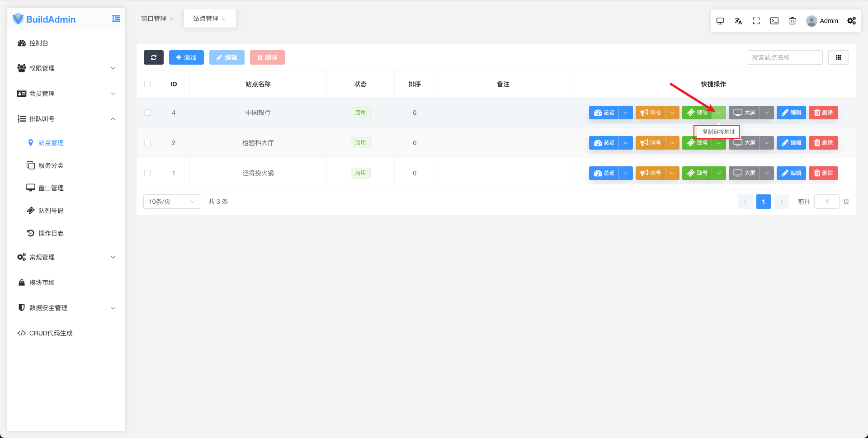Click 总览 button for 中国银行 row
This screenshot has height=438, width=868.
point(604,113)
